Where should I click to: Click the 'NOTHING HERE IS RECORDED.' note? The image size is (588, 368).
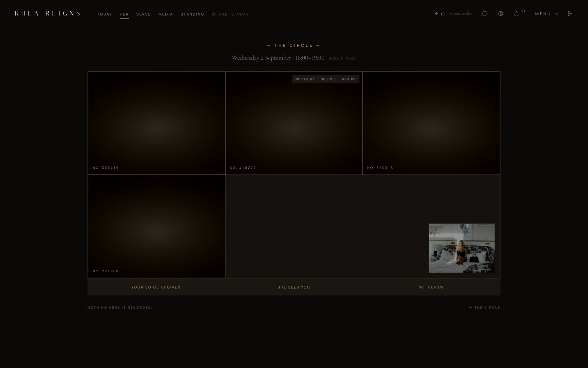pyautogui.click(x=120, y=307)
